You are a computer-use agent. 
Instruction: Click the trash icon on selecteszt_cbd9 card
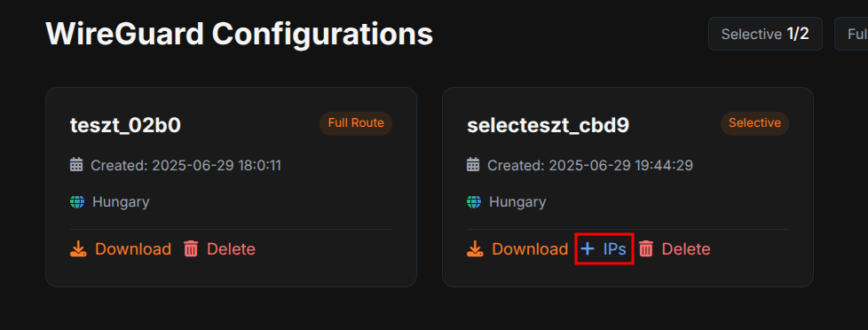(x=646, y=249)
